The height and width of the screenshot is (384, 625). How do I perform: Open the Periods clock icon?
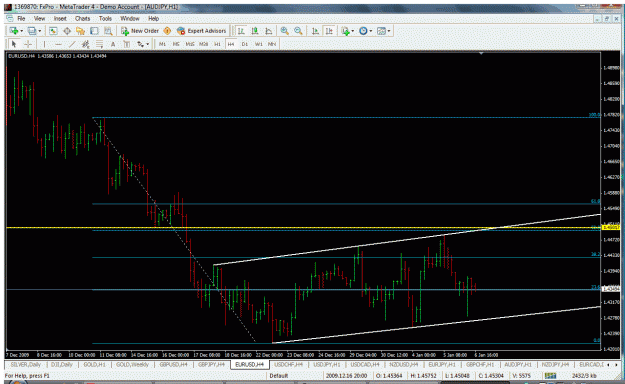click(363, 31)
